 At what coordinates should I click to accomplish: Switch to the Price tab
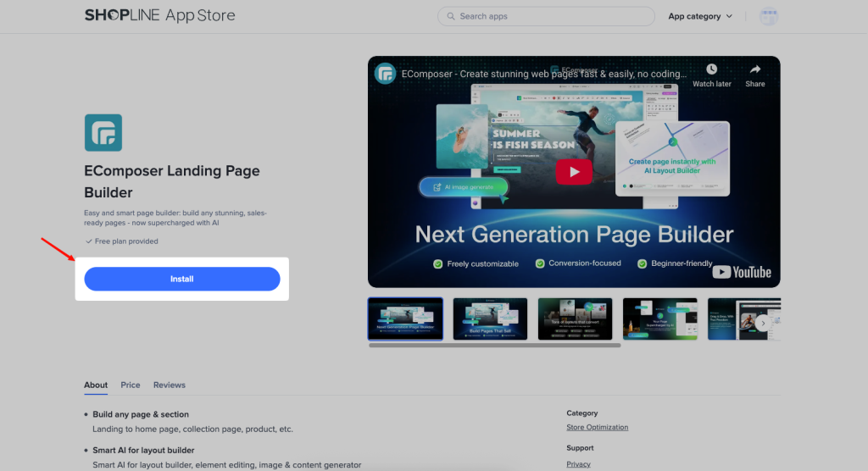click(x=131, y=385)
